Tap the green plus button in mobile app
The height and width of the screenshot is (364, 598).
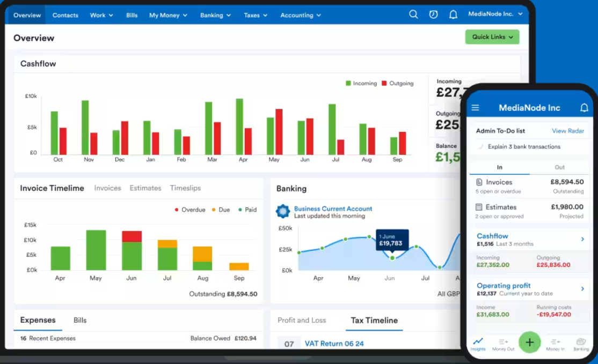point(529,343)
